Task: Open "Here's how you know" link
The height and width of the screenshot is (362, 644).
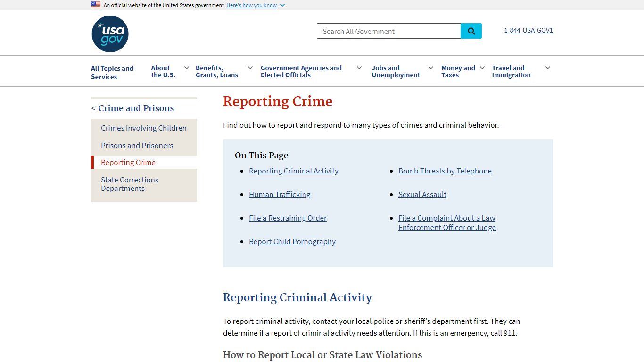Action: point(252,5)
